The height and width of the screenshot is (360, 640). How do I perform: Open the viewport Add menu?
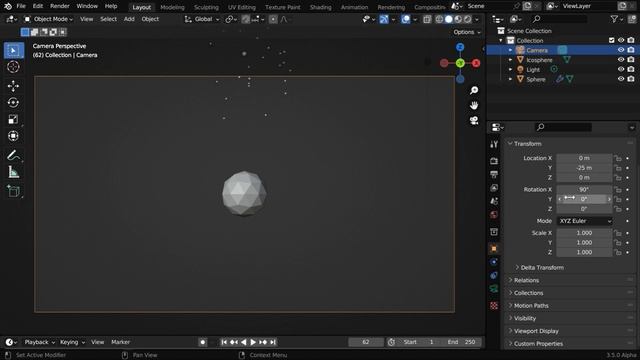coord(129,19)
